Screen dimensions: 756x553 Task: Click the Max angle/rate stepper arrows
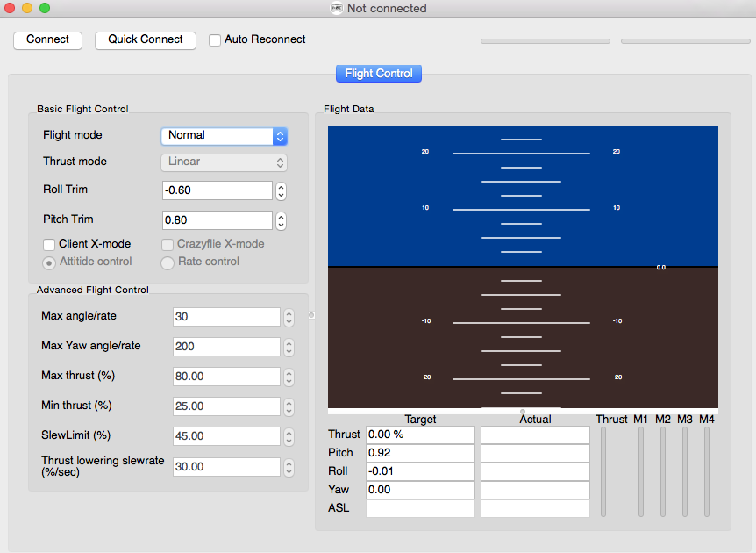click(x=289, y=317)
